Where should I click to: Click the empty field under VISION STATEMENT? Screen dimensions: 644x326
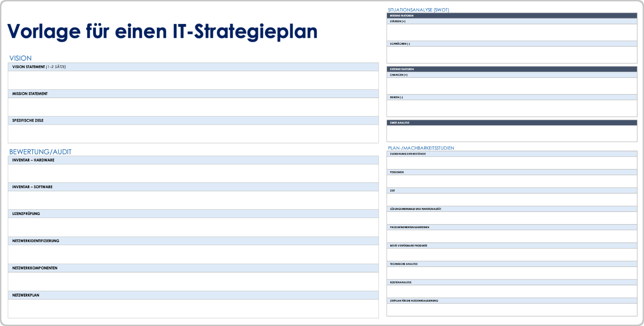click(x=193, y=80)
